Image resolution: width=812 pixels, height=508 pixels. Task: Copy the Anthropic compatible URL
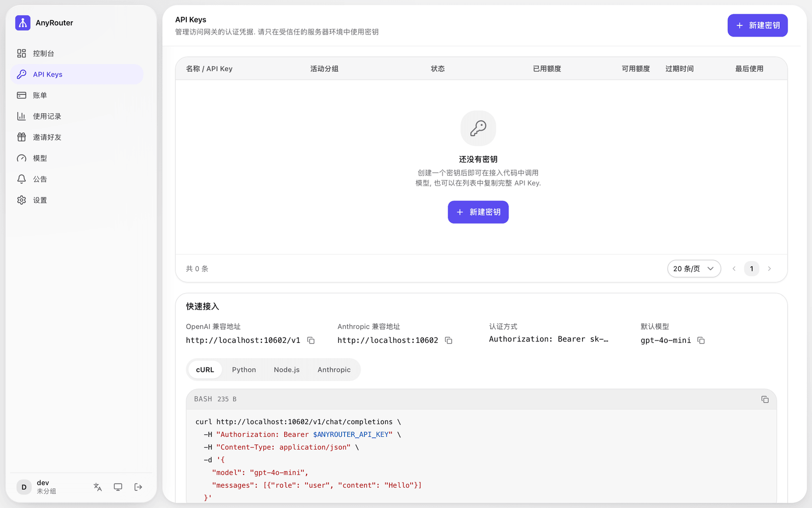click(449, 340)
